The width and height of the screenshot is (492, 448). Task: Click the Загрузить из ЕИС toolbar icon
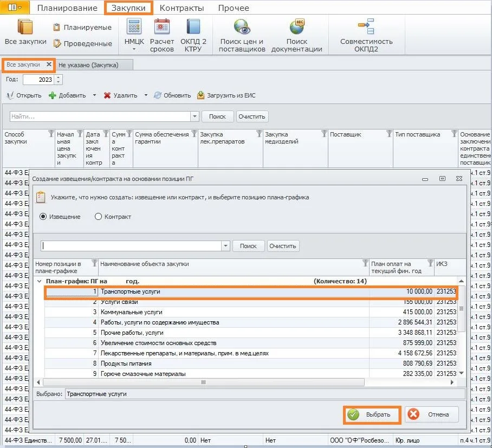tap(200, 95)
